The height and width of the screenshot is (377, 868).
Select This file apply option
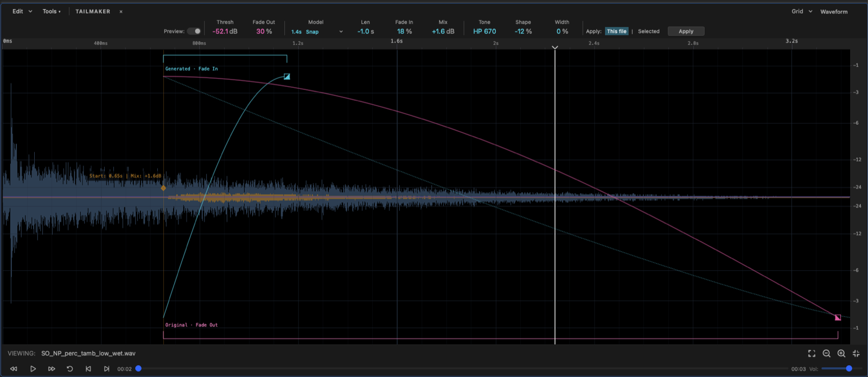tap(617, 31)
